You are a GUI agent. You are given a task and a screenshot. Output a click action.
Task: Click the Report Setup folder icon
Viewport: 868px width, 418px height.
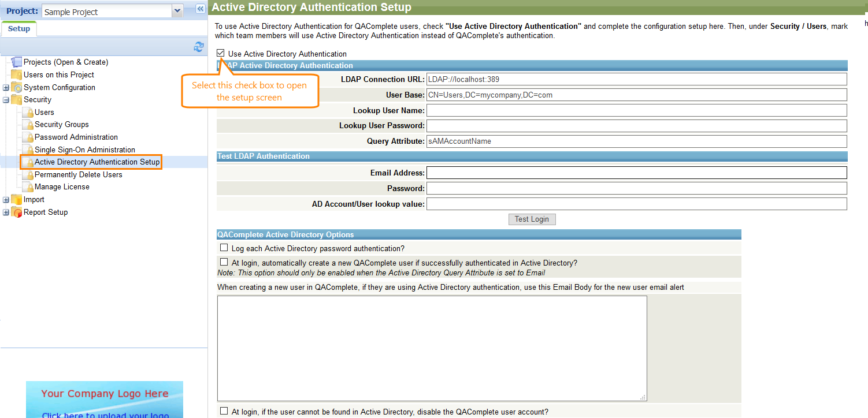pos(17,212)
